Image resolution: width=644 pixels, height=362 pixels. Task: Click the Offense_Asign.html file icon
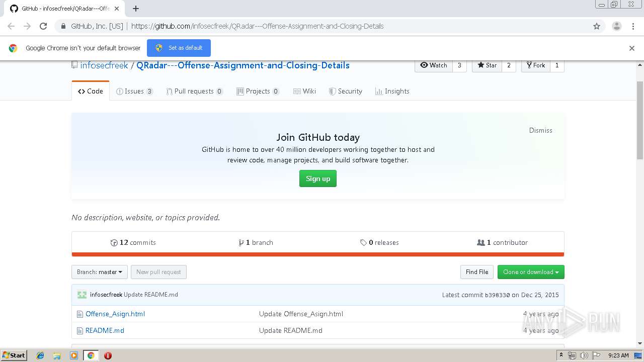tap(79, 314)
